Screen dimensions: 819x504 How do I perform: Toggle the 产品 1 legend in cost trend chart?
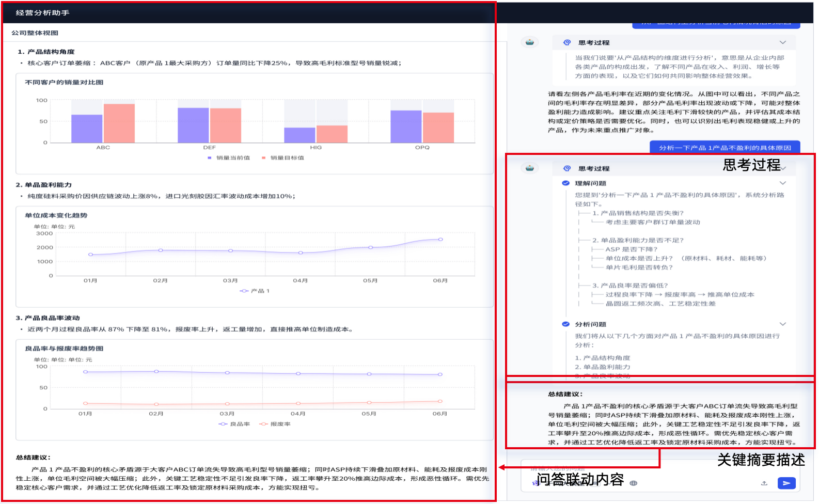[x=255, y=291]
